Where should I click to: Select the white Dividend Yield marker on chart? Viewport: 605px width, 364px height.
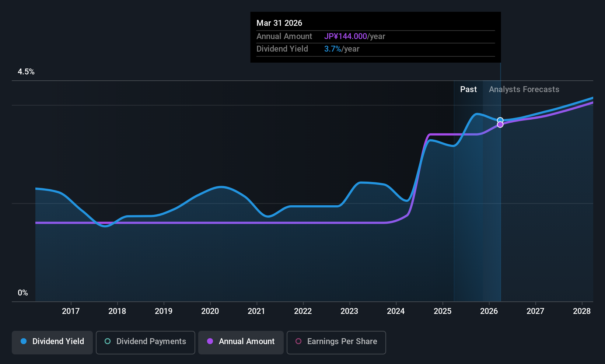pyautogui.click(x=500, y=120)
